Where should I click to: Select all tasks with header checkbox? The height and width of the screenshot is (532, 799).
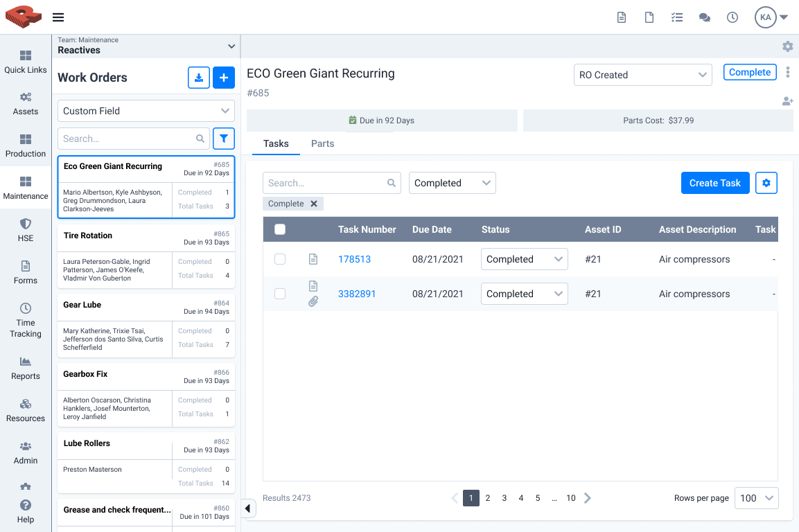coord(280,229)
